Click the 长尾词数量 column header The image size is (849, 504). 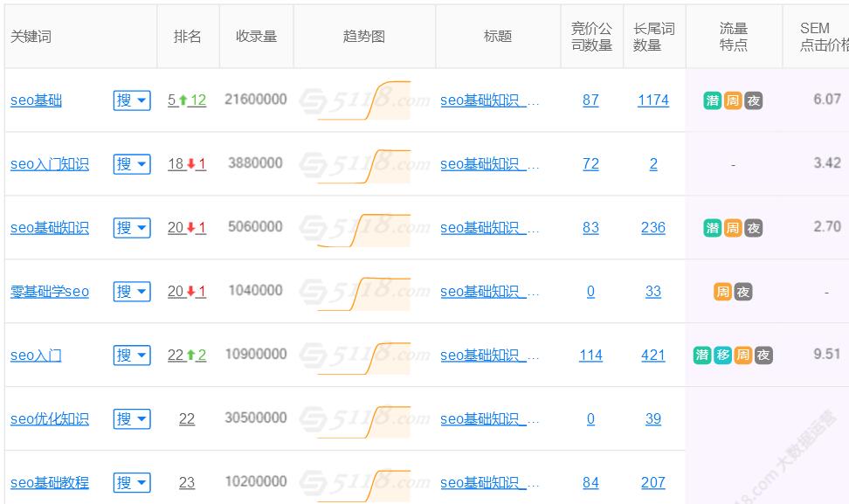point(653,37)
